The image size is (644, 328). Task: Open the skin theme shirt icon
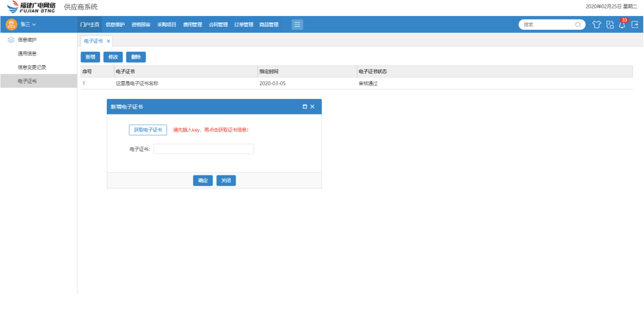coord(596,24)
